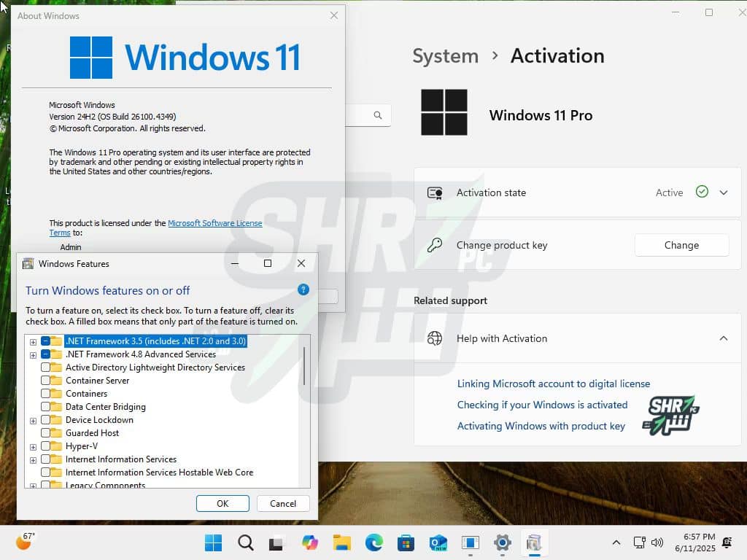Click the help icon in Windows Features
This screenshot has height=560, width=747.
click(303, 289)
